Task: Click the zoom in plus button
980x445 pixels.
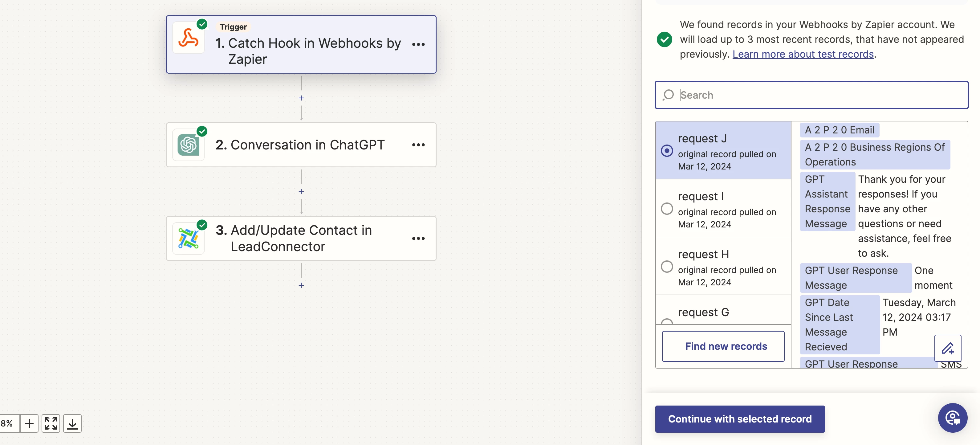Action: [x=29, y=423]
